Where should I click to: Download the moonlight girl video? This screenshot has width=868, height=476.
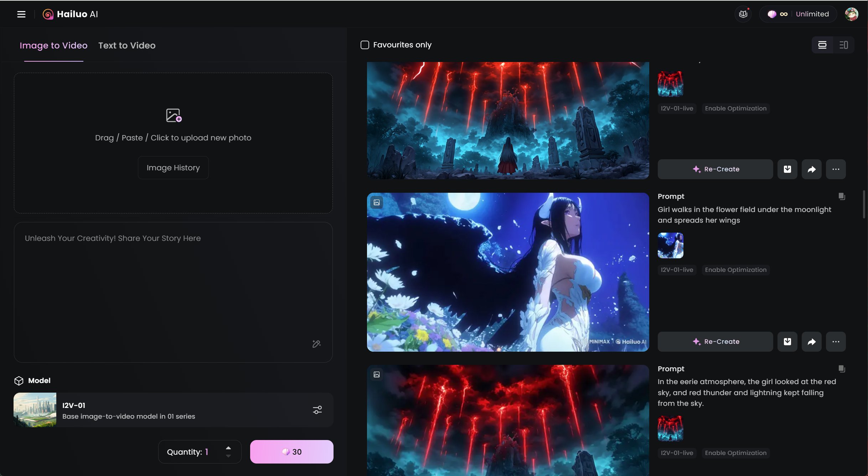(787, 342)
